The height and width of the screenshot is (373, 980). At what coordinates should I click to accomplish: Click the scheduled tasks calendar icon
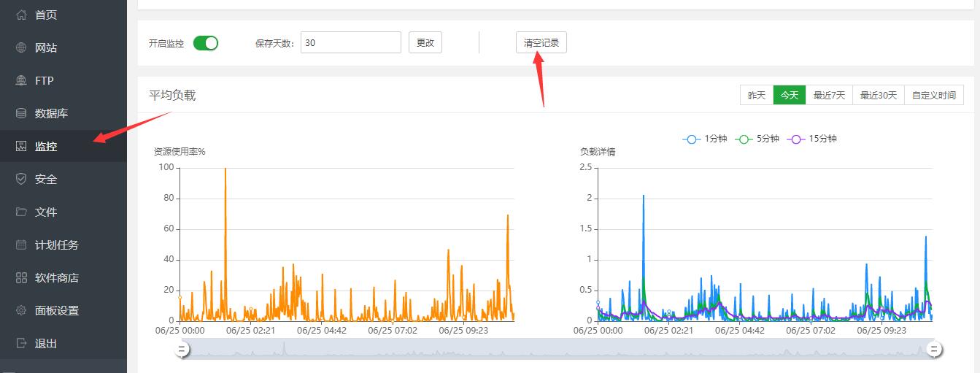click(x=21, y=245)
